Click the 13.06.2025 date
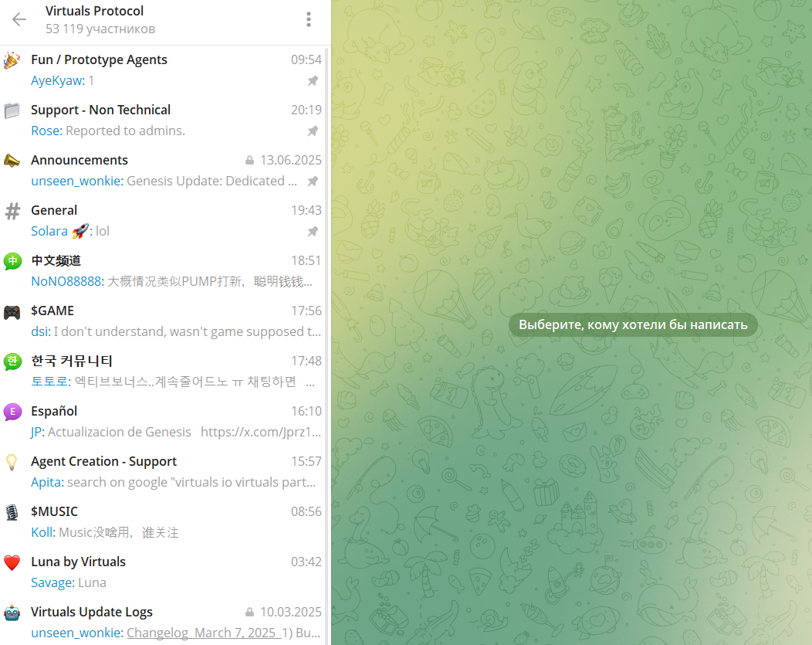 click(x=290, y=160)
